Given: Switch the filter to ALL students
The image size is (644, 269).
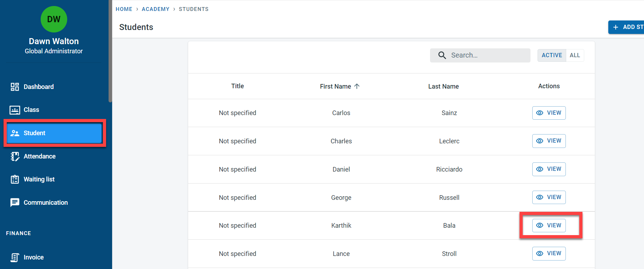Looking at the screenshot, I should (x=575, y=55).
